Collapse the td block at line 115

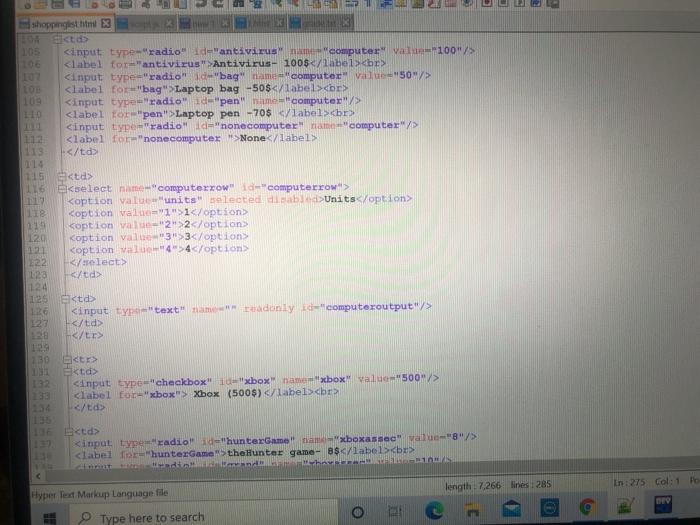[62, 177]
